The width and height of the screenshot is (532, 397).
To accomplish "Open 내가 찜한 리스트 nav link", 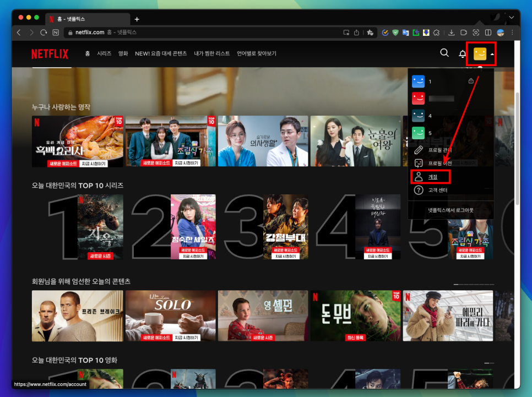I will coord(211,53).
